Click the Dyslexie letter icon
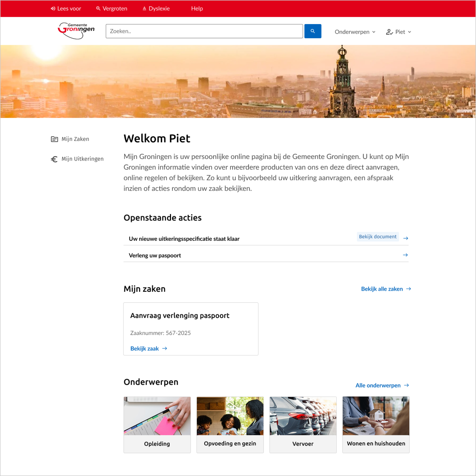This screenshot has width=476, height=476. pyautogui.click(x=144, y=8)
